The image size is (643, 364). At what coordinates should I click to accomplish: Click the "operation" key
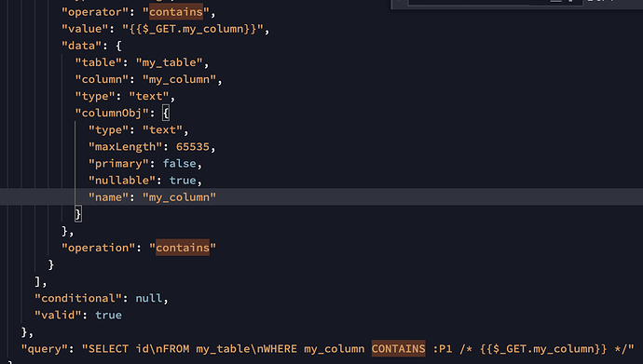coord(99,248)
